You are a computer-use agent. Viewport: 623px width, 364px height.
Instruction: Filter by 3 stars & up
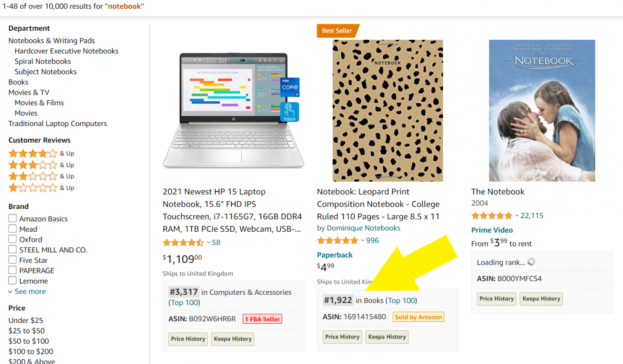coord(41,165)
